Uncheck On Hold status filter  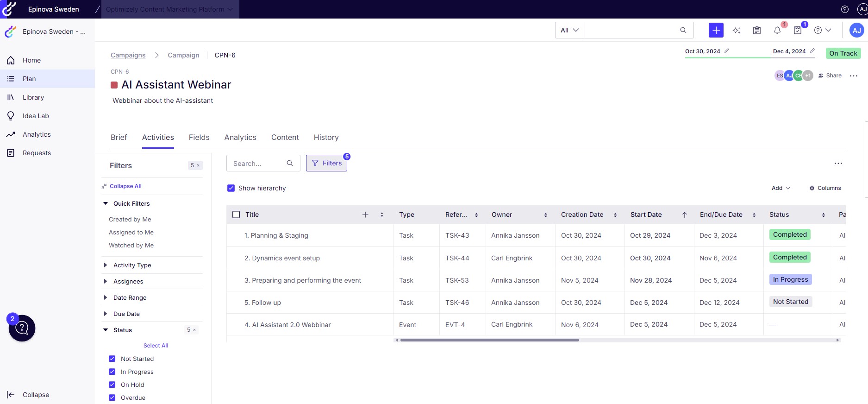click(112, 385)
